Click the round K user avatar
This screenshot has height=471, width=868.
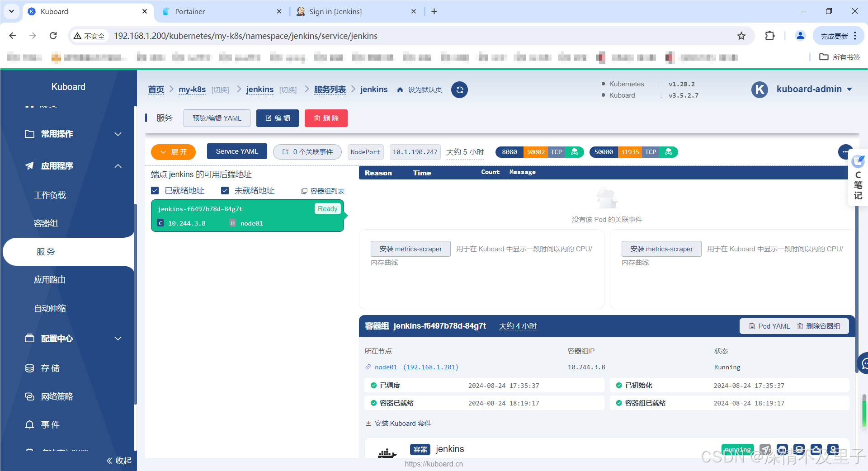(x=759, y=89)
